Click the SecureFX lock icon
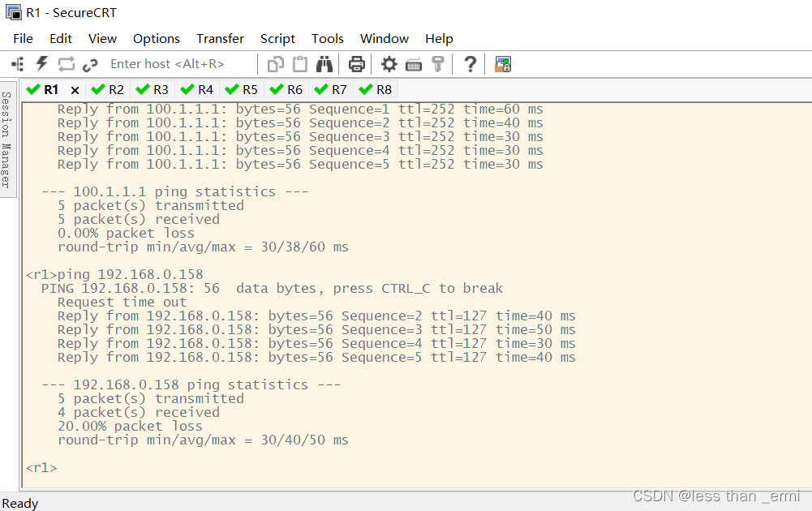 click(503, 64)
